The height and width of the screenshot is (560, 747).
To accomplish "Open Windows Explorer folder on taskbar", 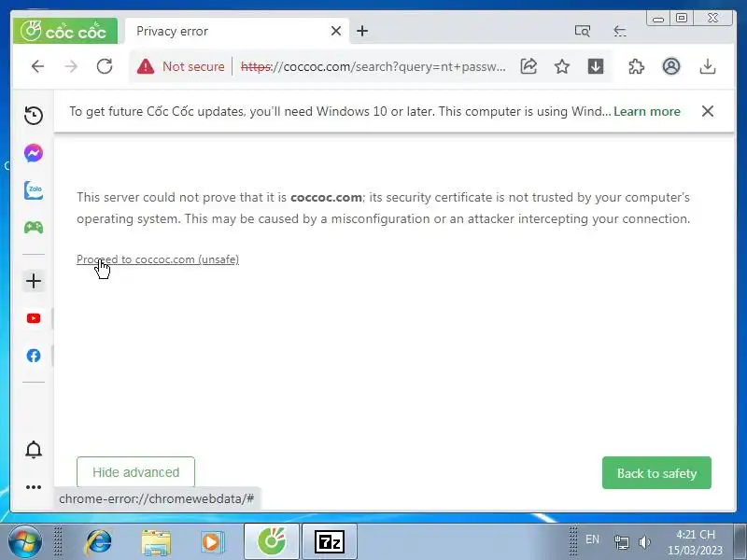I will [x=156, y=542].
